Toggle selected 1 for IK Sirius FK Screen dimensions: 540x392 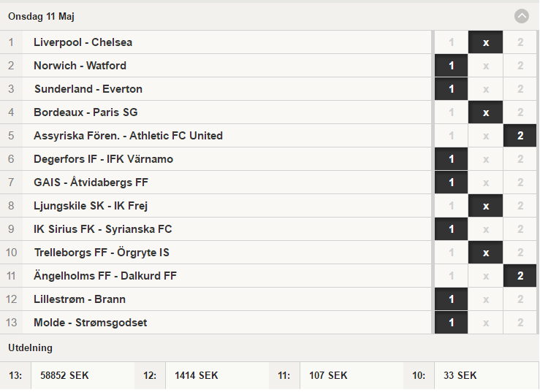(451, 229)
